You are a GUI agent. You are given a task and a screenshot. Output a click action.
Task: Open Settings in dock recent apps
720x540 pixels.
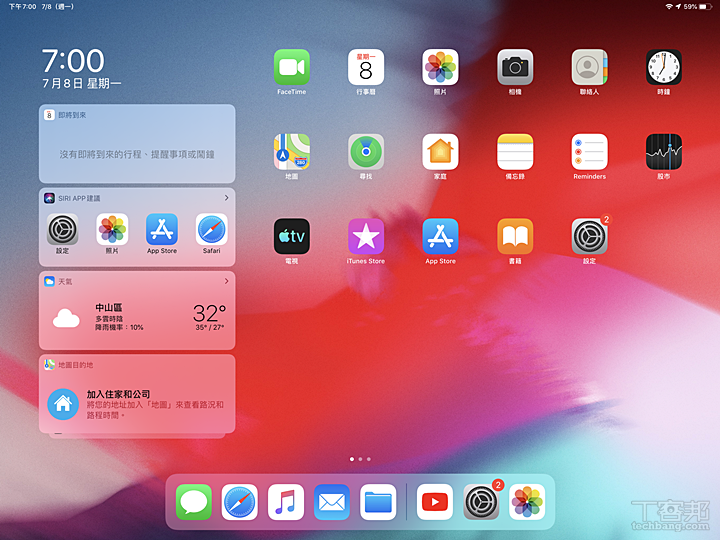point(481,502)
